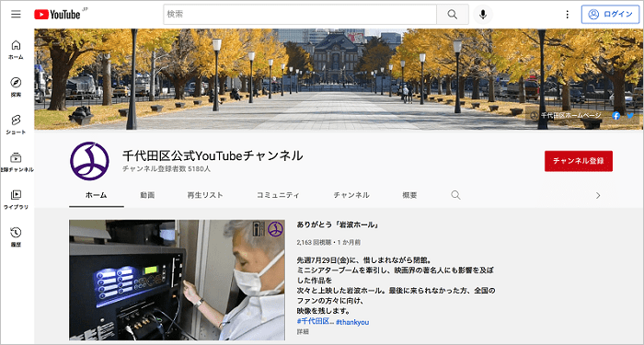
Task: Open ライブラリ in the sidebar
Action: 16,200
